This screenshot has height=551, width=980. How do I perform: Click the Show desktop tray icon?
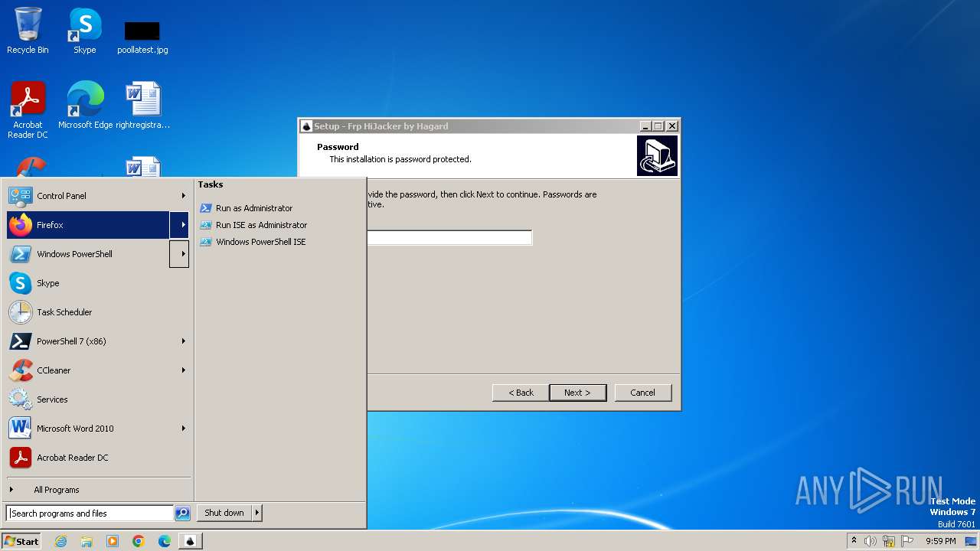pos(972,541)
